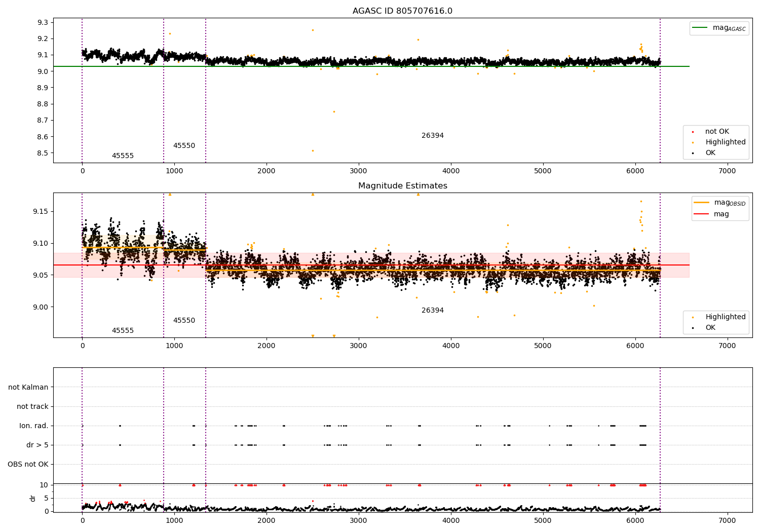The image size is (760, 532).
Task: Click the 'not OK' legend entry
Action: (x=717, y=132)
